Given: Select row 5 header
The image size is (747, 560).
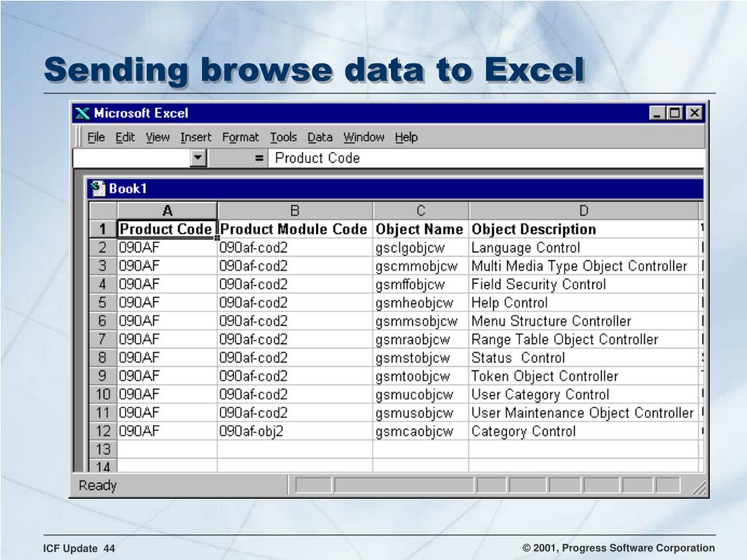Looking at the screenshot, I should coord(103,303).
